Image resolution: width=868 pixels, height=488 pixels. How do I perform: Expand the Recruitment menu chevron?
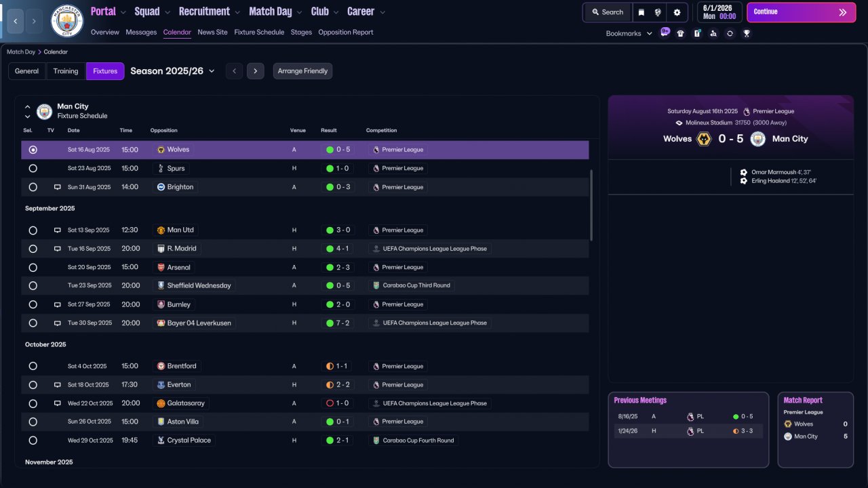[x=237, y=12]
